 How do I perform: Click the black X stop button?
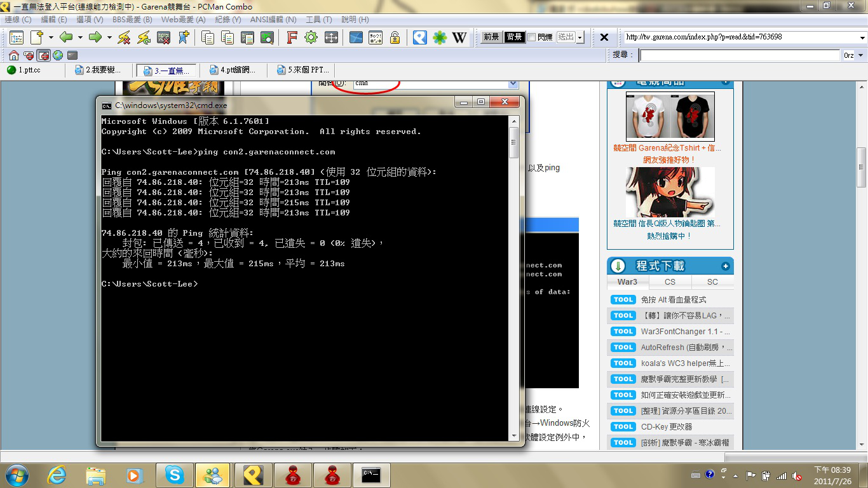(604, 37)
